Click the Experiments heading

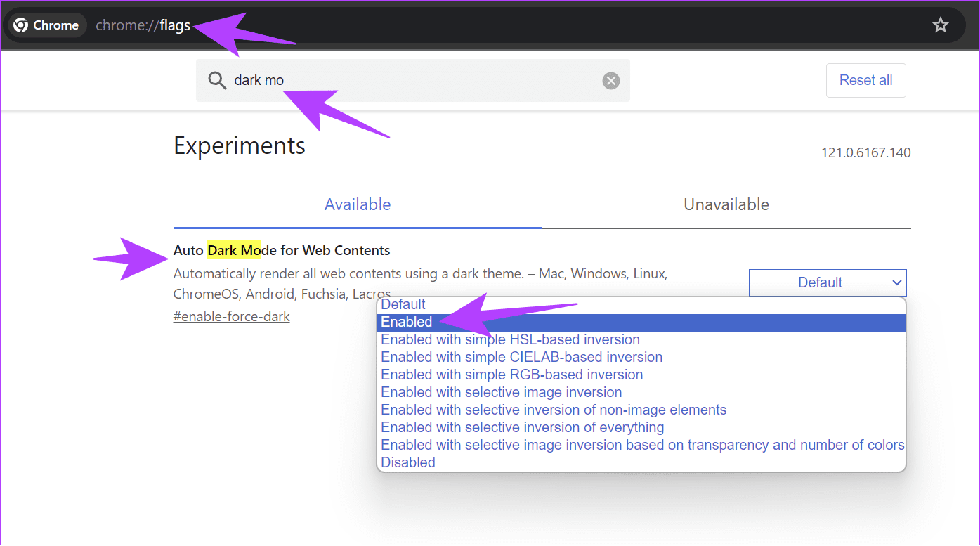click(x=240, y=145)
